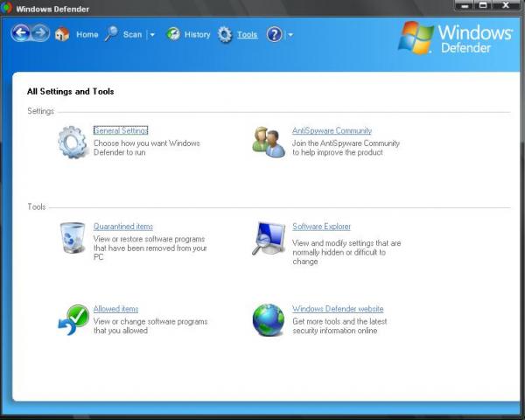Screen dimensions: 525x420
Task: Click the Allowed items checkmark icon
Action: [x=73, y=320]
